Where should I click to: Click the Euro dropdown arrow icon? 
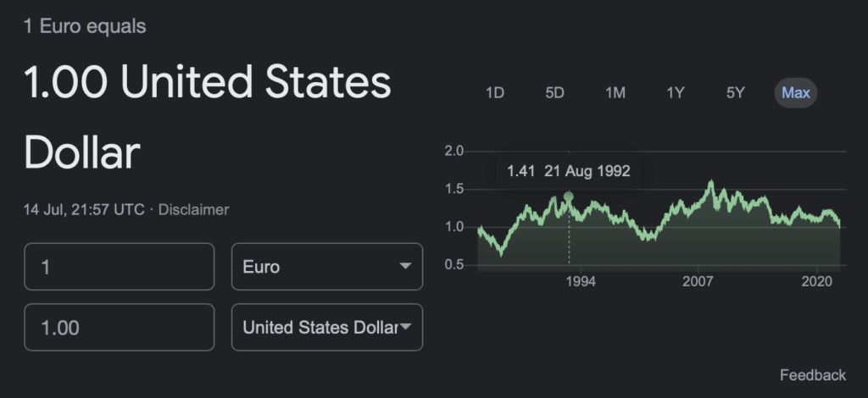(405, 267)
